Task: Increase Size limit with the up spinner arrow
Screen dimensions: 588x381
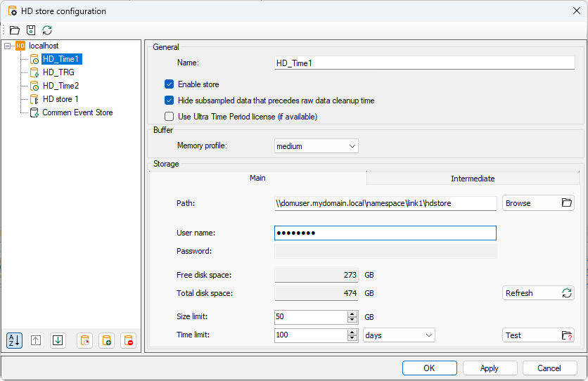Action: pos(352,314)
